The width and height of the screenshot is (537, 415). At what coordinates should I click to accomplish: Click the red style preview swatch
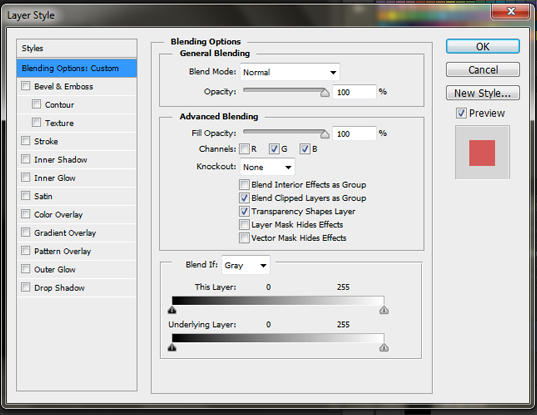482,153
